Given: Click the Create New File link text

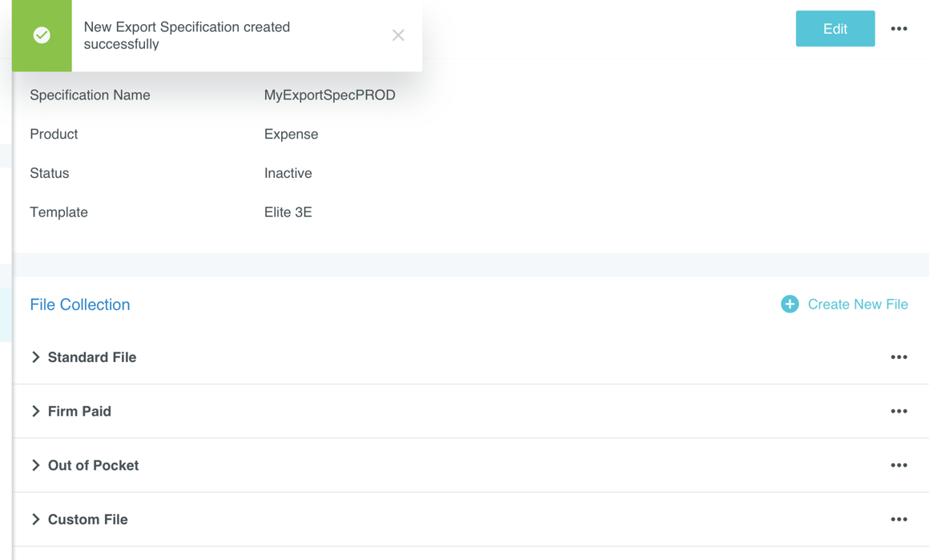Looking at the screenshot, I should point(857,304).
